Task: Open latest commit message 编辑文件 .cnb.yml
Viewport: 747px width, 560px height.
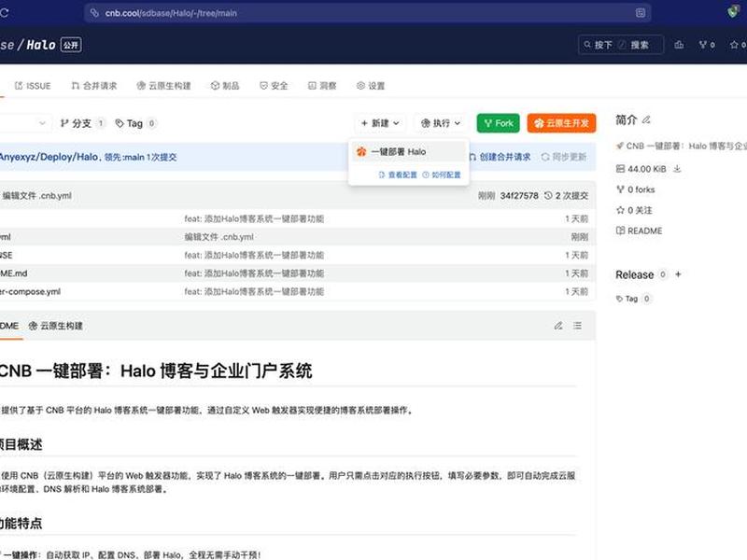Action: [x=37, y=195]
